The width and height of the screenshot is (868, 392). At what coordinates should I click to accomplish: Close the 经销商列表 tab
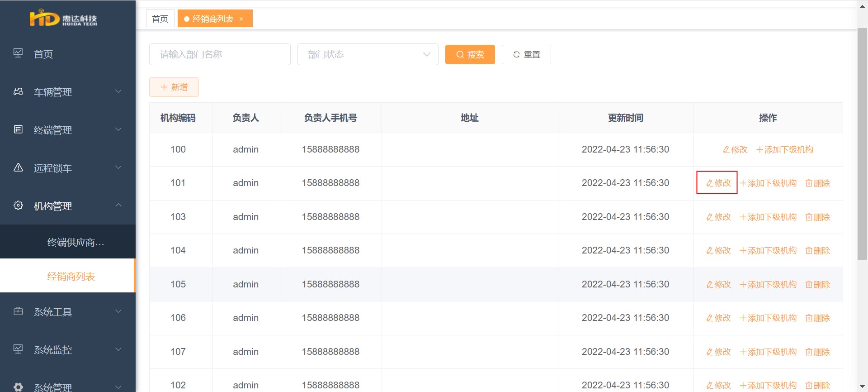coord(241,19)
